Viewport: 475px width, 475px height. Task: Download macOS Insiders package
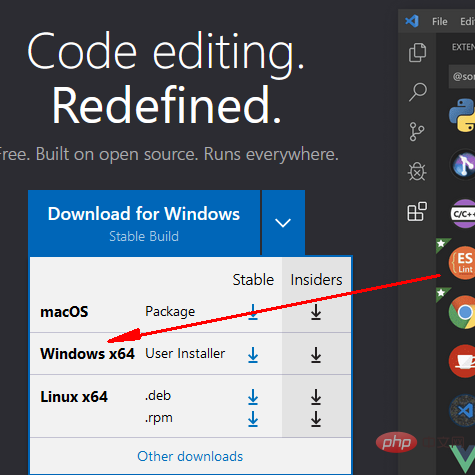tap(316, 312)
